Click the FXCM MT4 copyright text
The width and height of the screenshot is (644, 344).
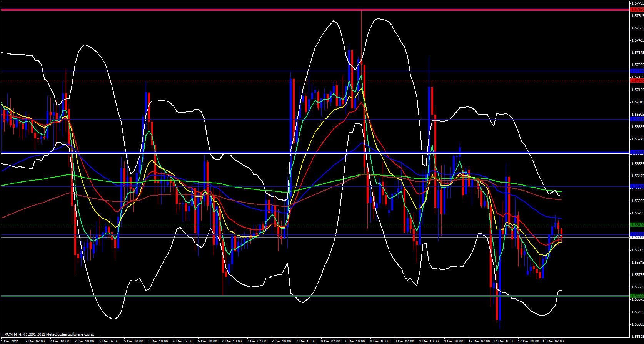point(48,334)
